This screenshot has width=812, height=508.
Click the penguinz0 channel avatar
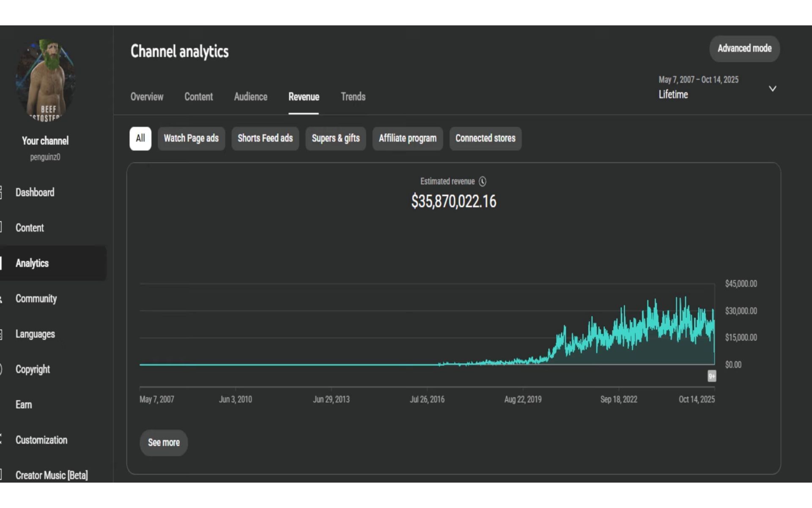coord(46,80)
